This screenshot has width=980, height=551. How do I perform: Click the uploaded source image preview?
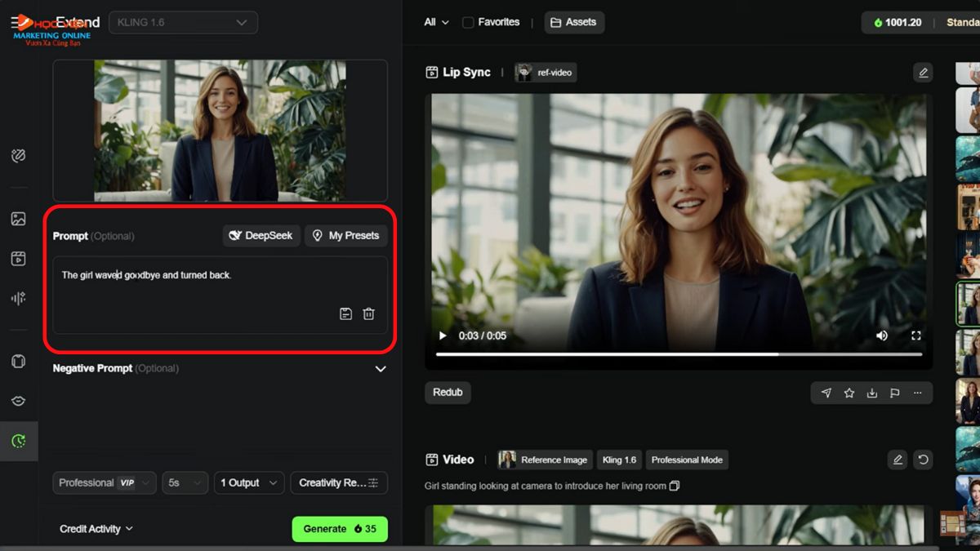[x=220, y=131]
